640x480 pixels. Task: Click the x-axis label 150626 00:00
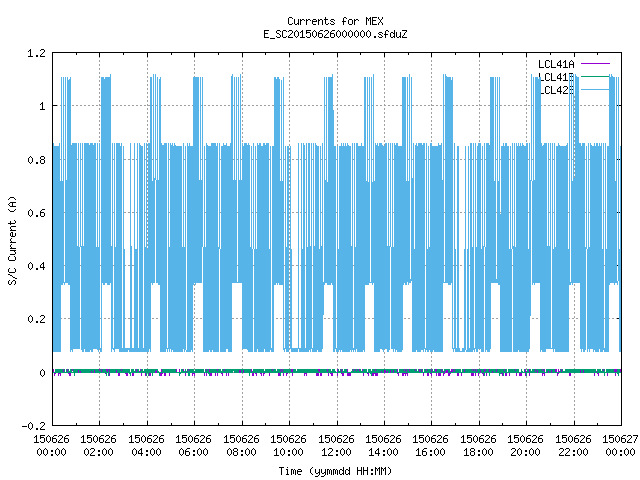[51, 446]
